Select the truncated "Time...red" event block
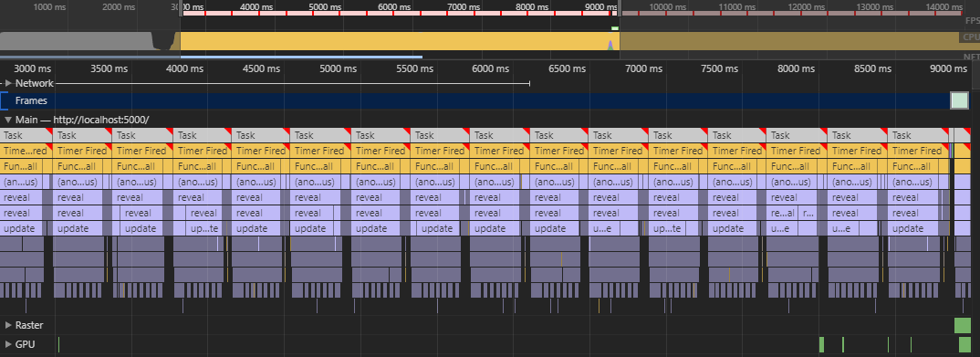 [26, 151]
